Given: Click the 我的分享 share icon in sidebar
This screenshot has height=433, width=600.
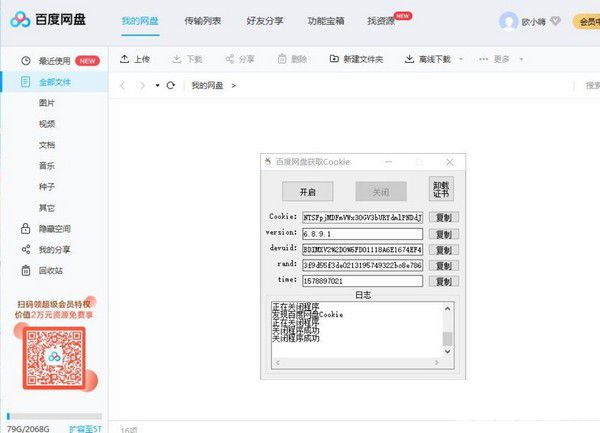Looking at the screenshot, I should 26,249.
